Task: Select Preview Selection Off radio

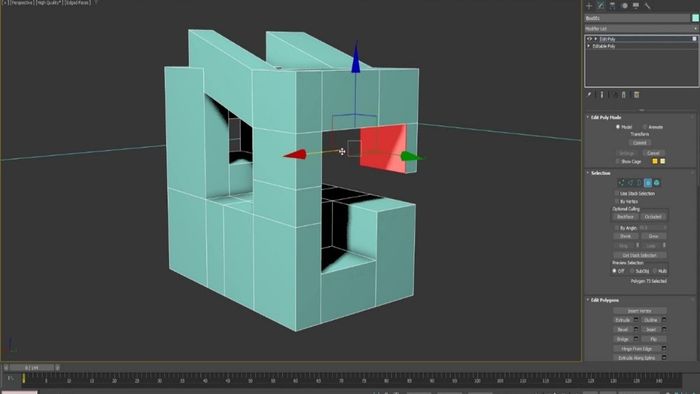Action: [614, 271]
